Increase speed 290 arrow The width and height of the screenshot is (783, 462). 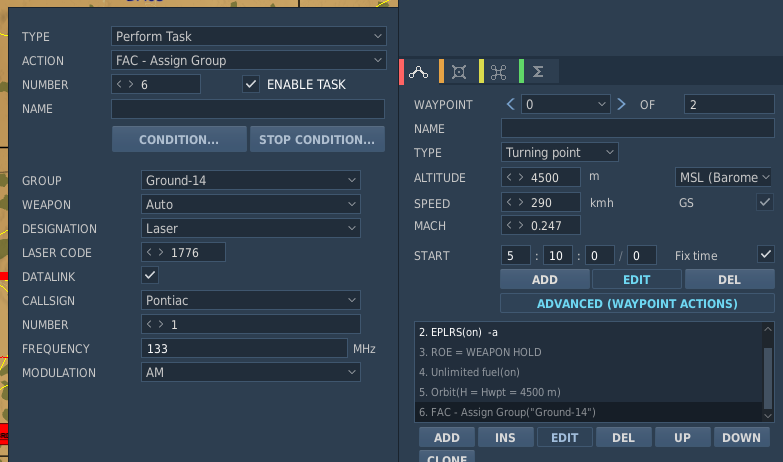click(x=521, y=202)
